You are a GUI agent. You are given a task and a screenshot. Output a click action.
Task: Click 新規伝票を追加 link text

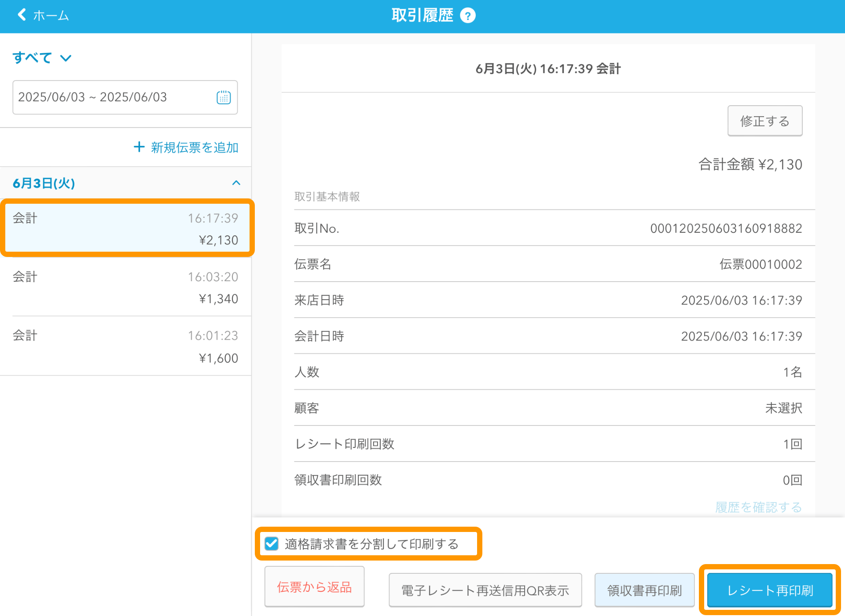pos(195,147)
